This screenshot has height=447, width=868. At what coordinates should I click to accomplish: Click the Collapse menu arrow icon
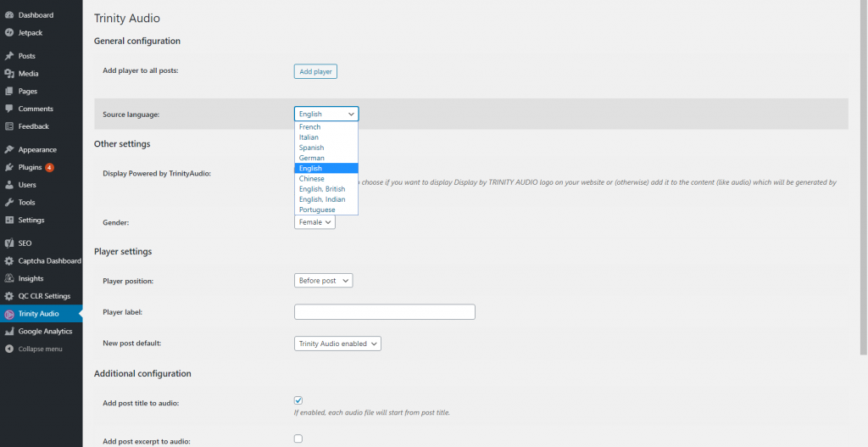point(8,349)
